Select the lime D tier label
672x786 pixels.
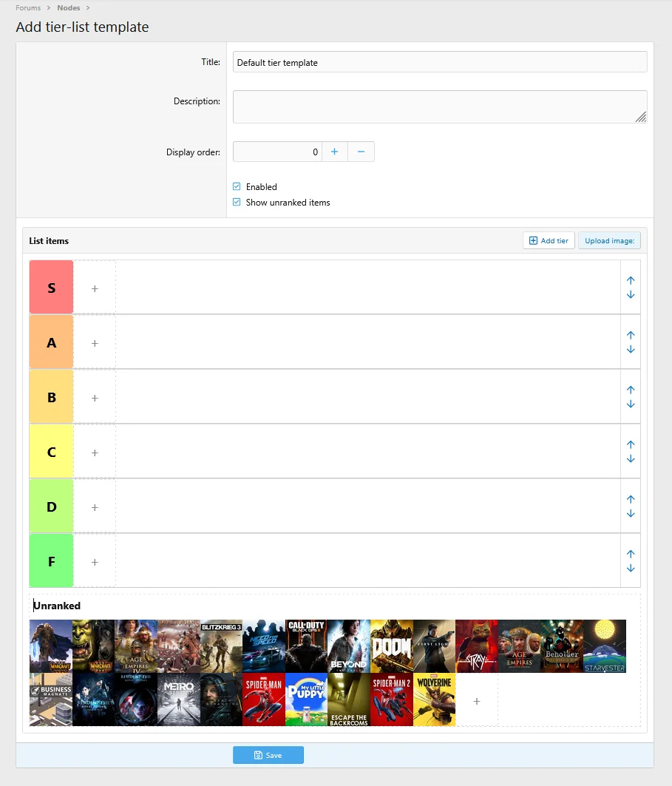pos(51,506)
